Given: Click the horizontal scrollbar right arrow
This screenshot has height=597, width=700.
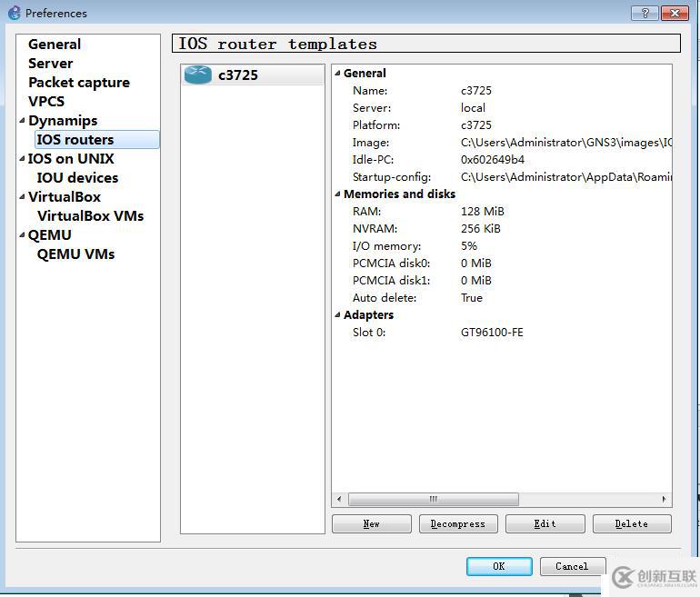Looking at the screenshot, I should tap(664, 499).
